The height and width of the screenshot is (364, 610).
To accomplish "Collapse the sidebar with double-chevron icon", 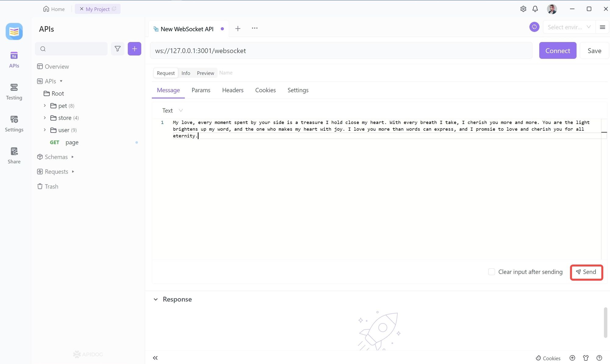I will click(x=155, y=358).
